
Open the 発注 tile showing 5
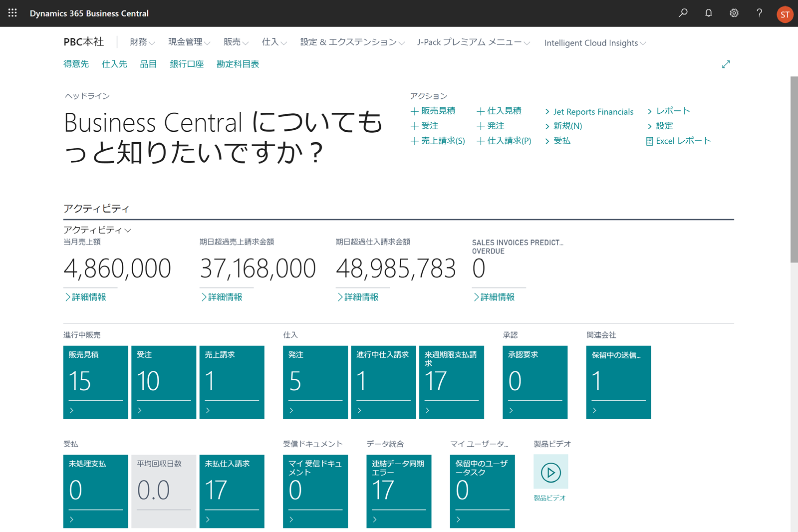(315, 382)
